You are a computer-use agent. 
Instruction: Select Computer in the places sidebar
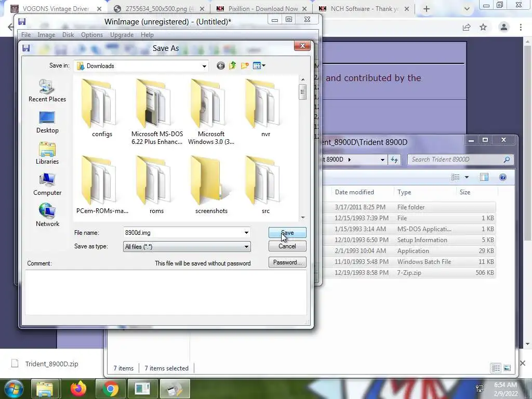tap(47, 185)
